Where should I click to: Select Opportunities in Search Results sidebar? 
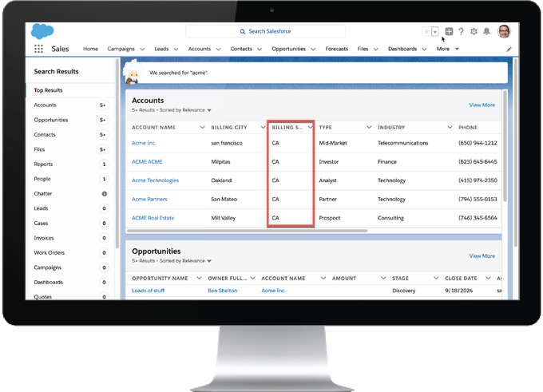[50, 120]
